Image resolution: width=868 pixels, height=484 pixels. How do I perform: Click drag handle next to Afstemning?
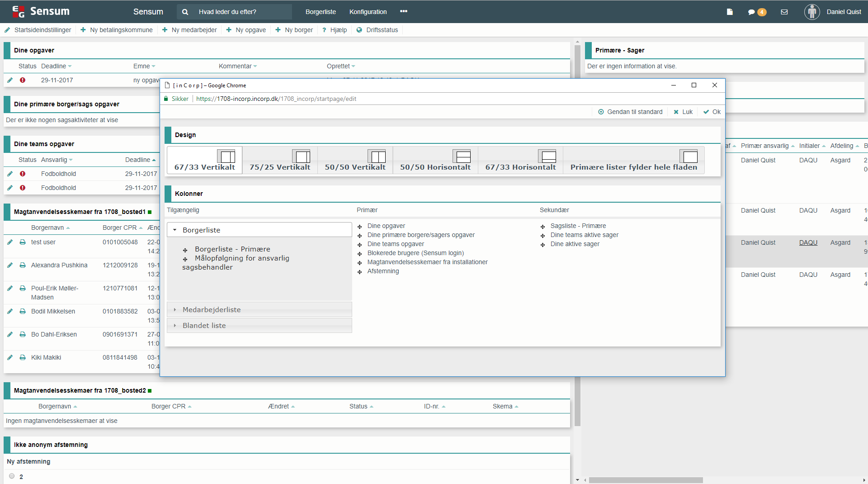click(x=360, y=272)
